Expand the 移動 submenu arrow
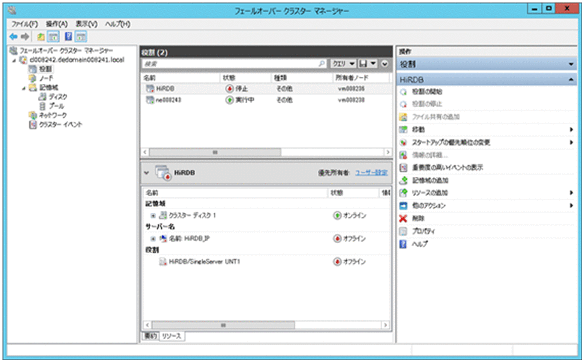Viewport: 585px width, 363px height. tap(571, 129)
